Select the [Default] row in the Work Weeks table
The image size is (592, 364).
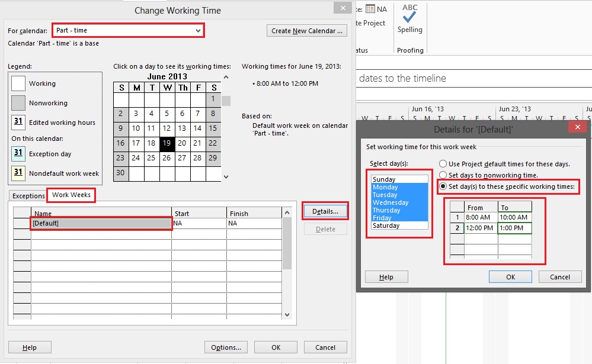pos(101,223)
